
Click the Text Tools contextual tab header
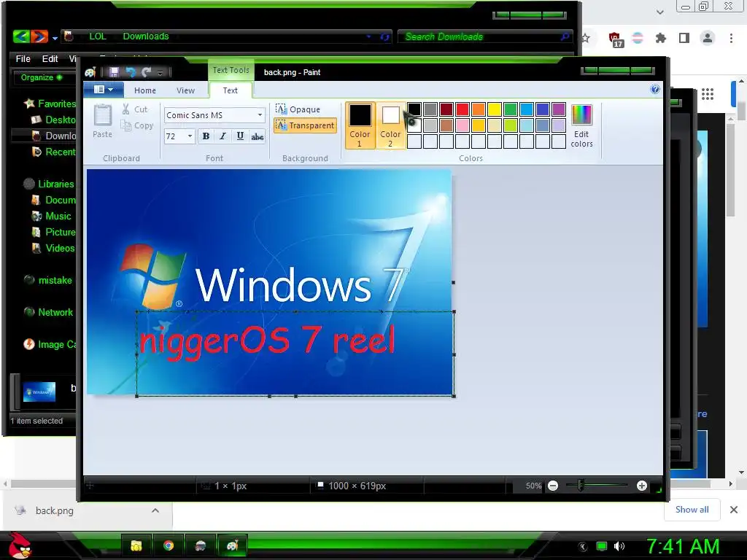231,70
